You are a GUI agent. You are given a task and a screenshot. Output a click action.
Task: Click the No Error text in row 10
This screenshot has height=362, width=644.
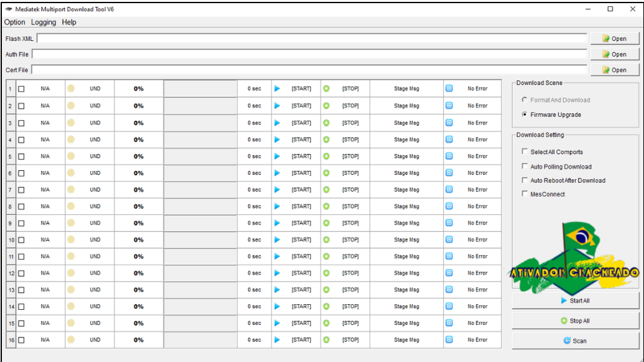tap(477, 239)
